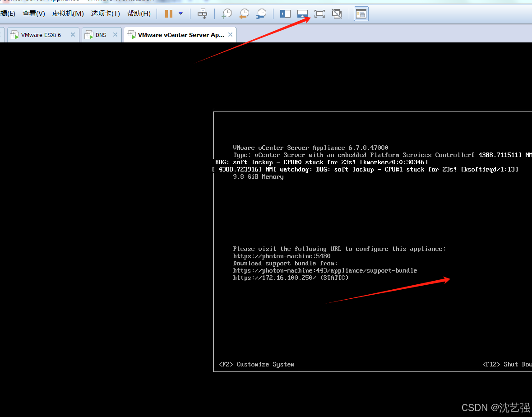
Task: Open the 查看(V) menu
Action: (33, 14)
